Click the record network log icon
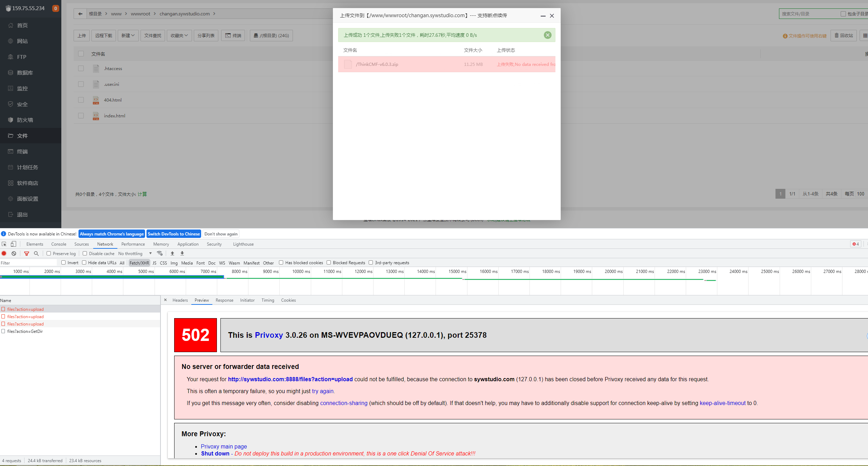 [4, 253]
